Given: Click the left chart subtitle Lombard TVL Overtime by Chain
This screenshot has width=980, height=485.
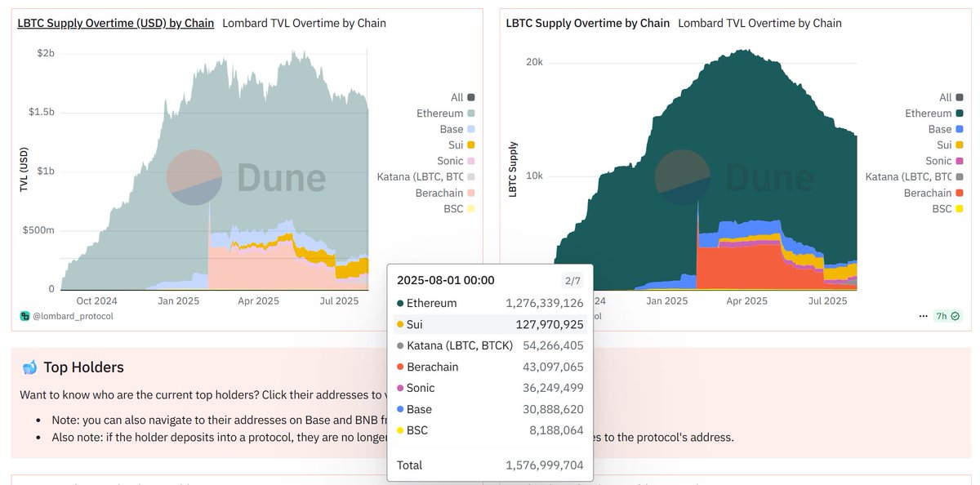Looking at the screenshot, I should tap(305, 23).
